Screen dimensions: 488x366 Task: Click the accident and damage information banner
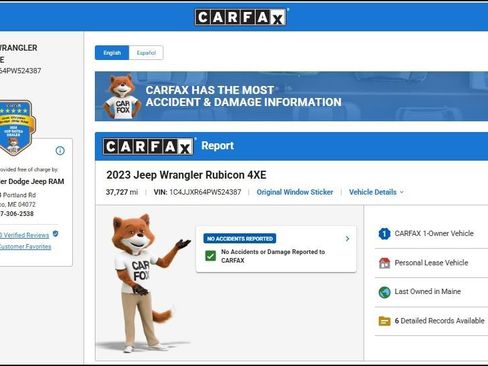click(x=291, y=96)
